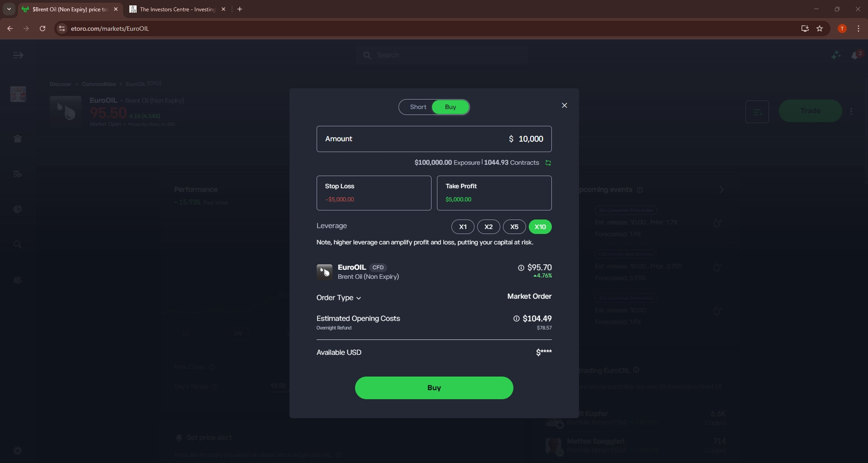Screen dimensions: 868x463
Task: Click the etoro.com address bar URL
Action: [110, 29]
